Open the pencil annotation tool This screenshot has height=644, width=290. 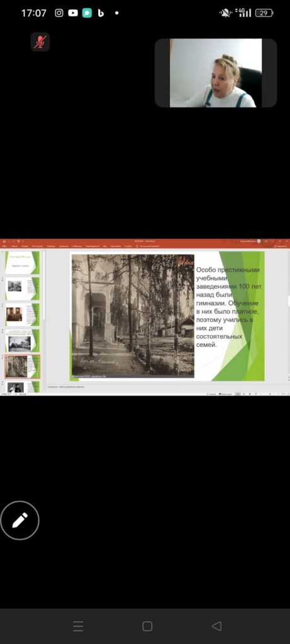point(20,520)
